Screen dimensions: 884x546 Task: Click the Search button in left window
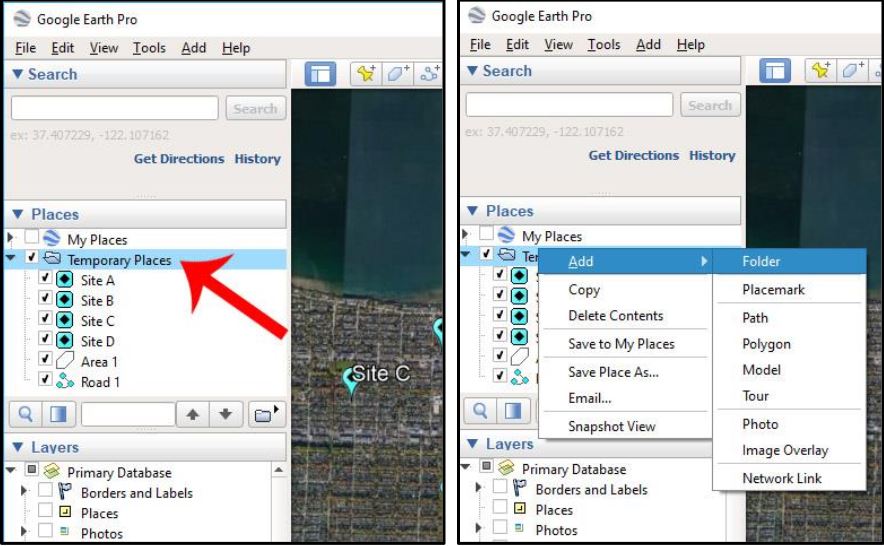(x=255, y=108)
